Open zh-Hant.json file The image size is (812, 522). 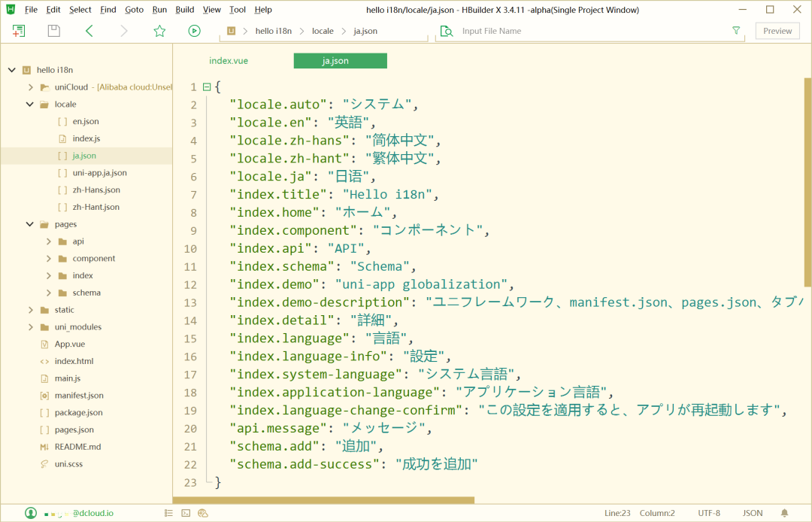pos(95,207)
